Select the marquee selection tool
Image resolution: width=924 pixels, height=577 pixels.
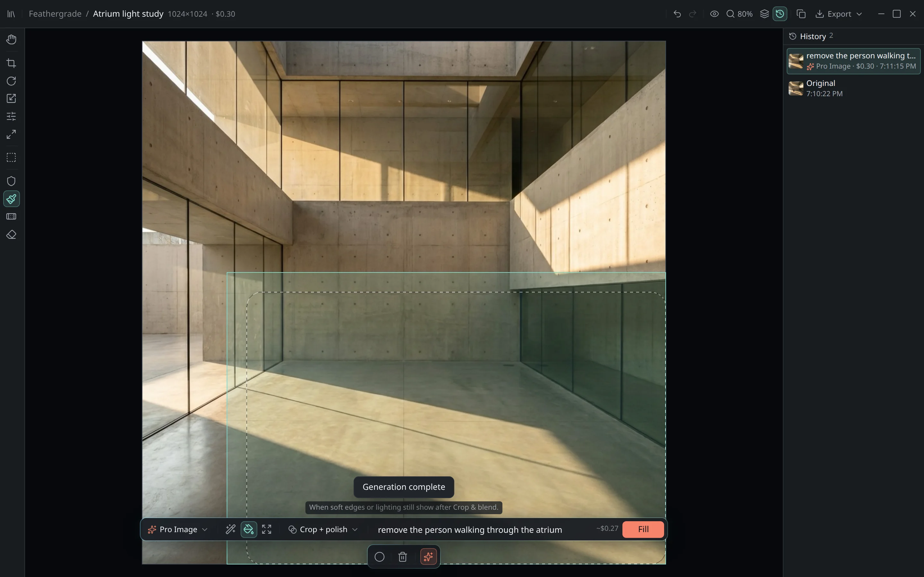pyautogui.click(x=12, y=158)
